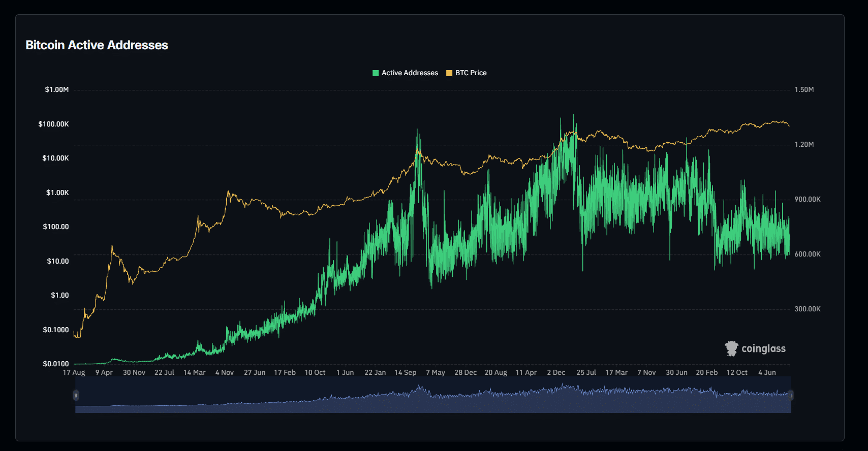The height and width of the screenshot is (451, 868).
Task: Click the $1.00K left price axis label
Action: 57,193
